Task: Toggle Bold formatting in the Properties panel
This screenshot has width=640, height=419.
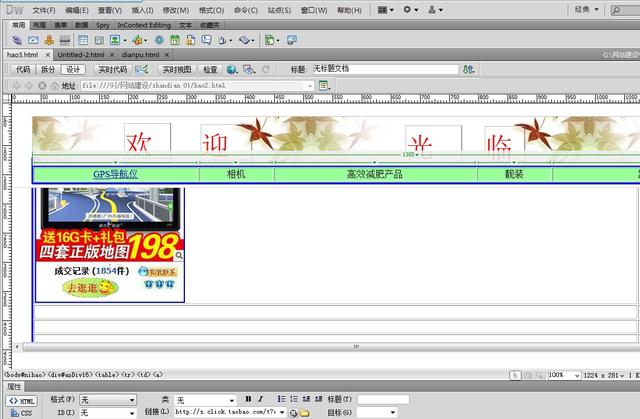Action: [x=247, y=400]
